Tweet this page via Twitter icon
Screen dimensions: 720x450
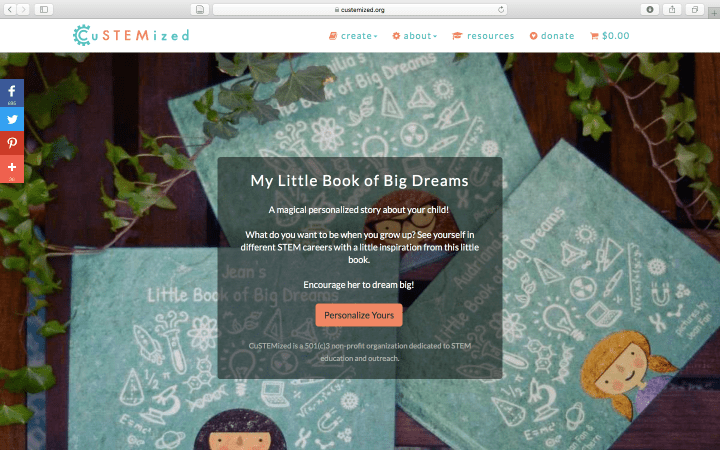click(12, 119)
